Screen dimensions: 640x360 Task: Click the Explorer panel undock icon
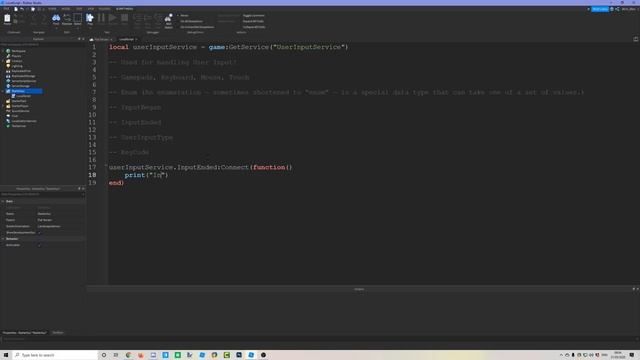[79, 39]
